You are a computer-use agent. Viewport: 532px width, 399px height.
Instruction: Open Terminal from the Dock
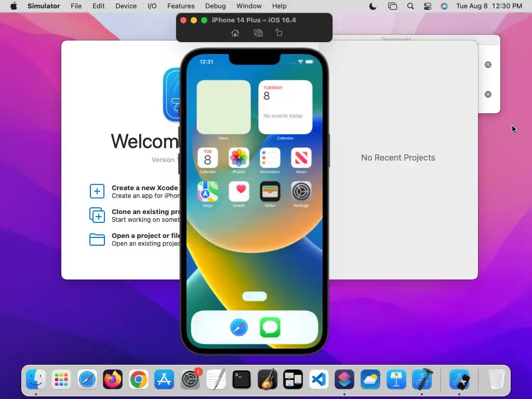[x=242, y=379]
